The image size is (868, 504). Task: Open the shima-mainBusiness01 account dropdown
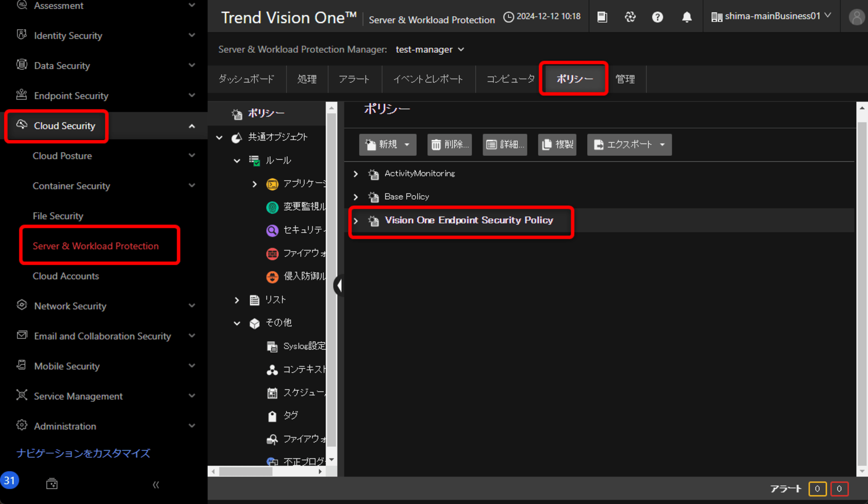[x=771, y=16]
